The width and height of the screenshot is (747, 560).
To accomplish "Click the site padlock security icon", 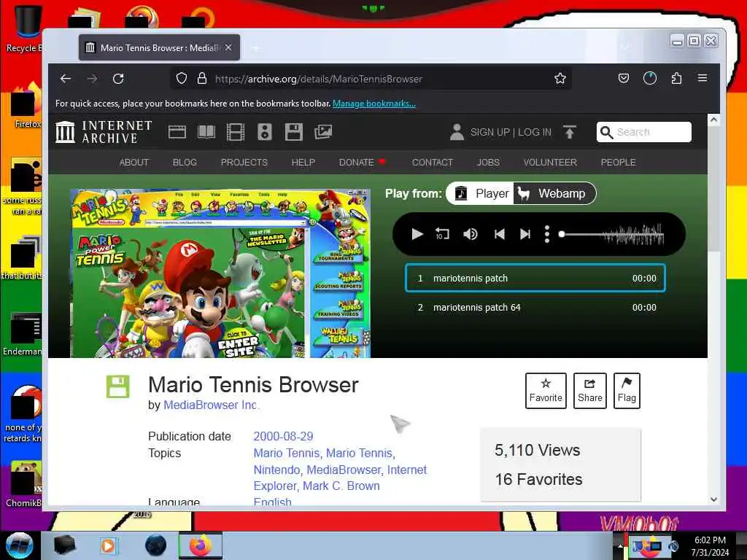I will [202, 78].
